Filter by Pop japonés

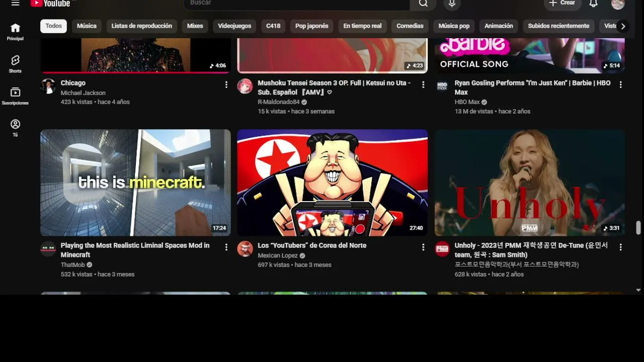point(312,26)
